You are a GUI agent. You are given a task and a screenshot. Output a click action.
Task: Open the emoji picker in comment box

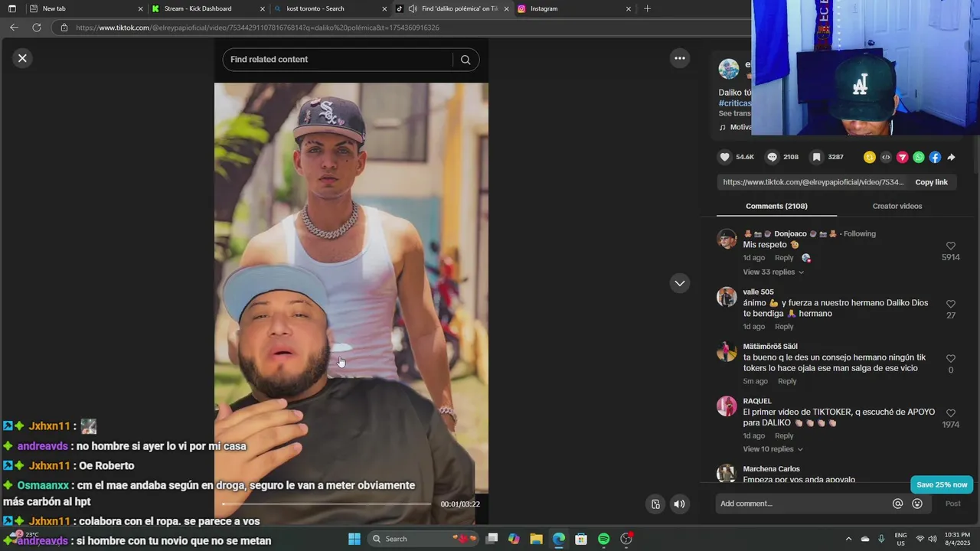(x=917, y=504)
